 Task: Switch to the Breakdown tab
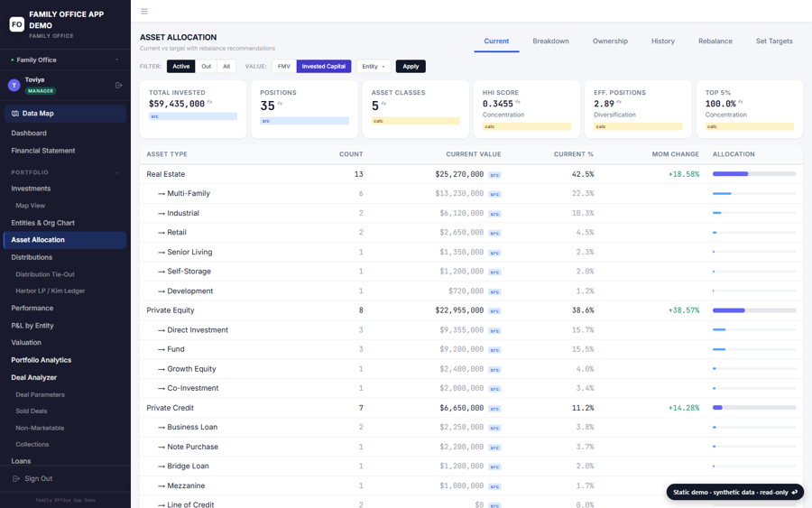click(x=550, y=41)
